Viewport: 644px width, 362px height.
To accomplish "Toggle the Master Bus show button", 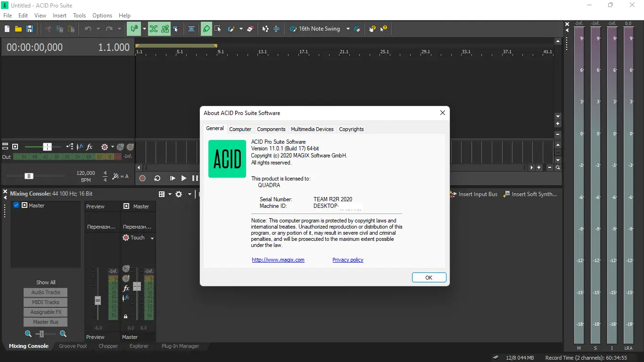I will (x=46, y=322).
